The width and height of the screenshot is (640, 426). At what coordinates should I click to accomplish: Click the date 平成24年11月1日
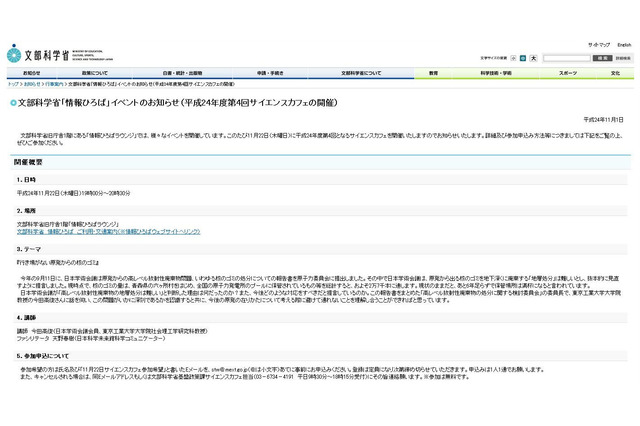(603, 120)
